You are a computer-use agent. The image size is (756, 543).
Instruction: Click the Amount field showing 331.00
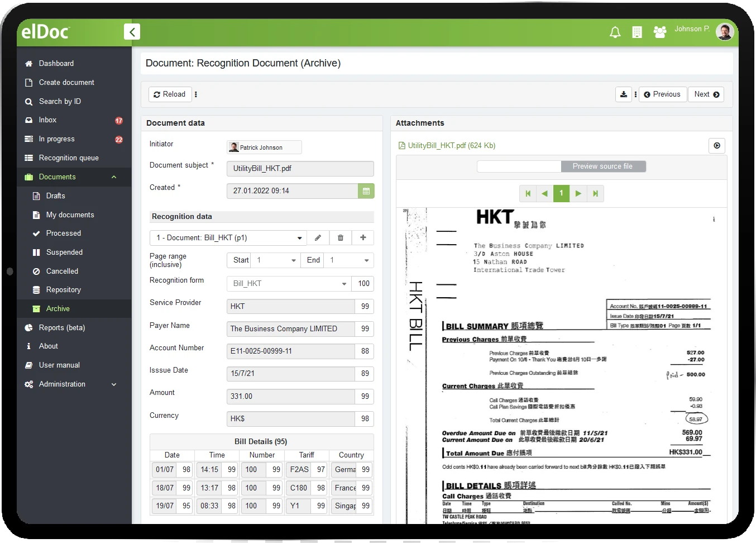click(x=290, y=397)
